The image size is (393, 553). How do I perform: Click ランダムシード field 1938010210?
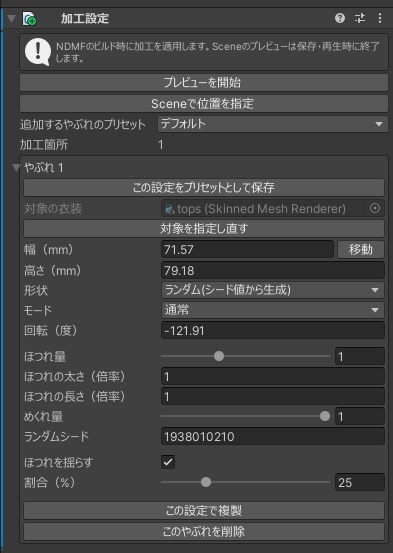click(x=273, y=437)
